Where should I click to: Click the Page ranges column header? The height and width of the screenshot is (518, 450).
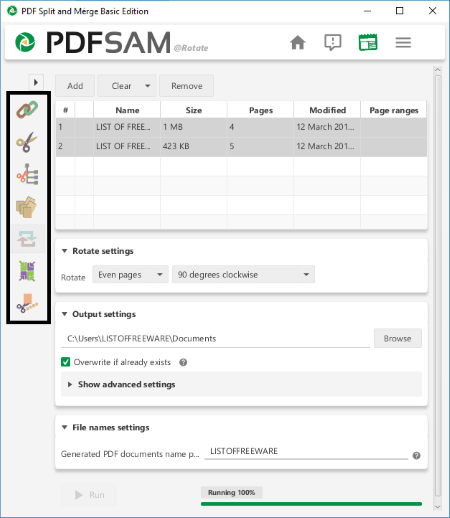[394, 110]
